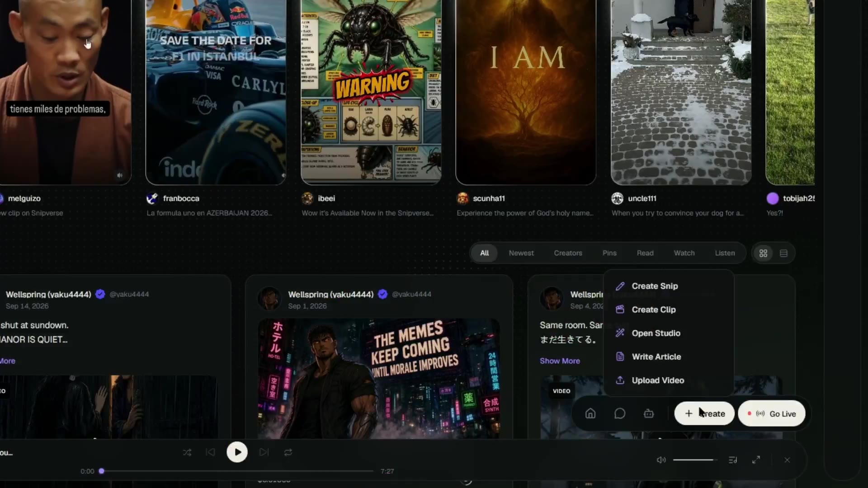Mute the player volume speaker icon
Screen dimensions: 868x488
click(x=661, y=460)
